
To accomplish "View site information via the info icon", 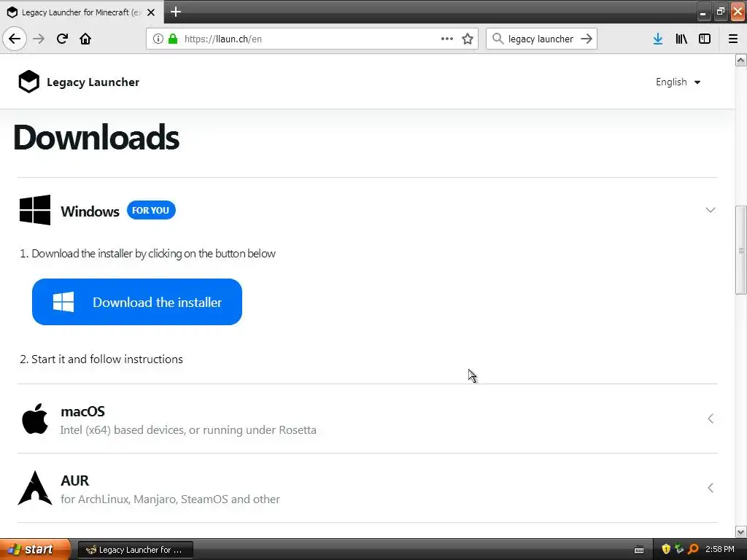I will 158,39.
